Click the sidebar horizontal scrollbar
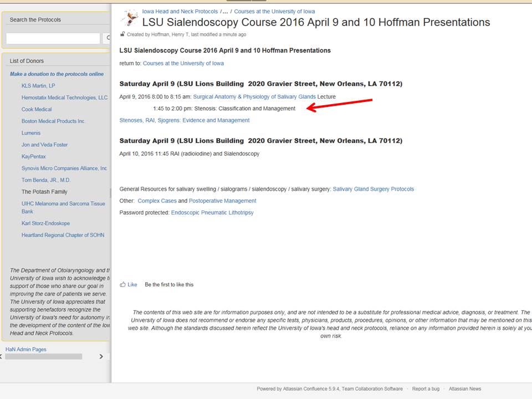 43,356
